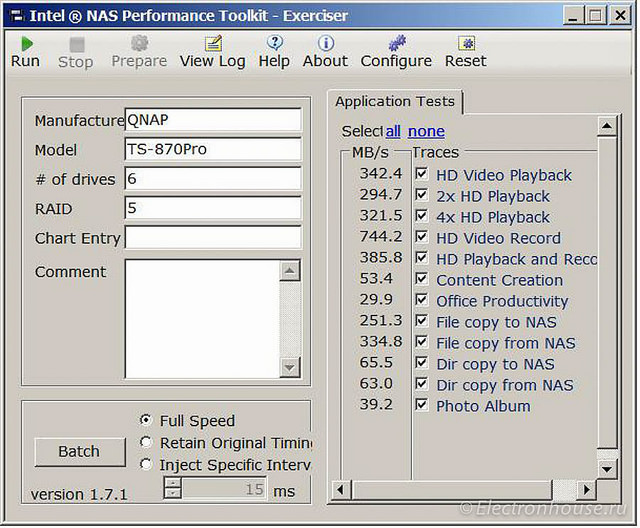
Task: Click the green Run icon
Action: (x=27, y=44)
